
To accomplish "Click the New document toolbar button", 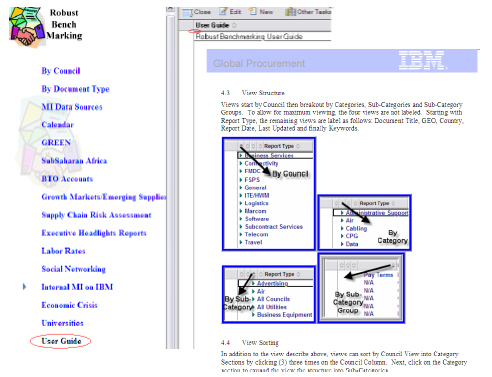I will (x=261, y=12).
